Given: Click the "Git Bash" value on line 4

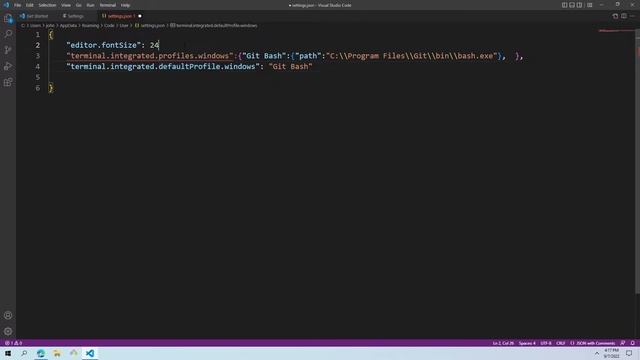Looking at the screenshot, I should pos(290,67).
